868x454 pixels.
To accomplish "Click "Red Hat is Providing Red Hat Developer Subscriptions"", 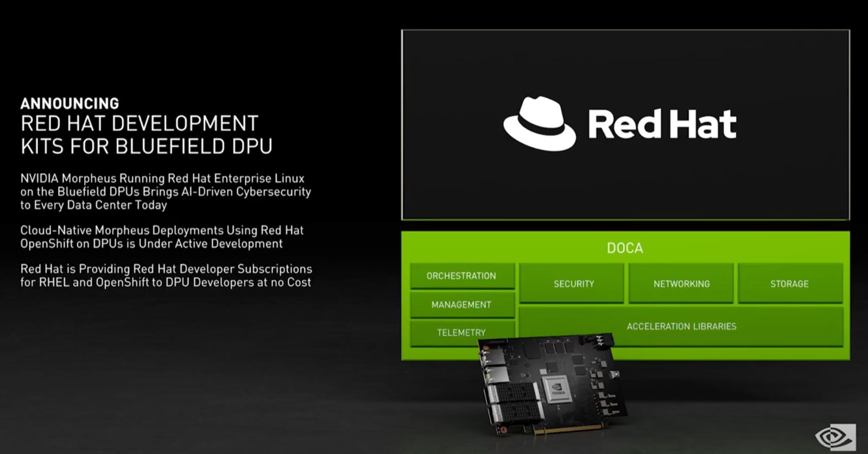I will [166, 269].
